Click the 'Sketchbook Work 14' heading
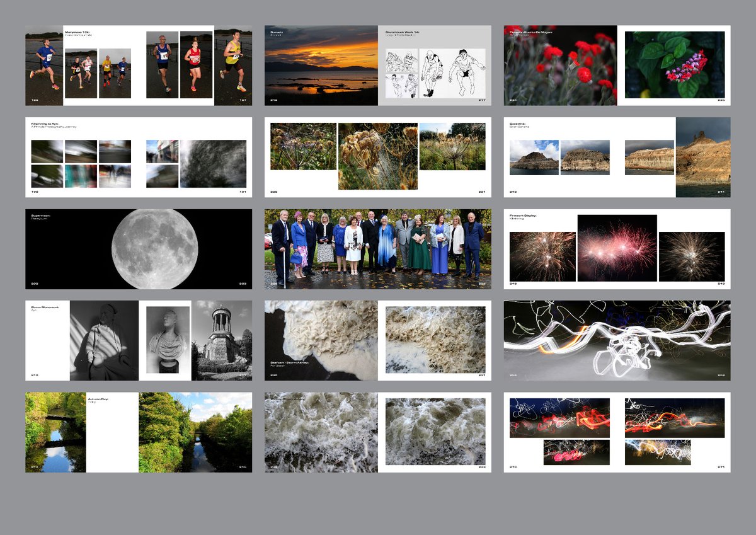756x535 pixels. coord(403,32)
